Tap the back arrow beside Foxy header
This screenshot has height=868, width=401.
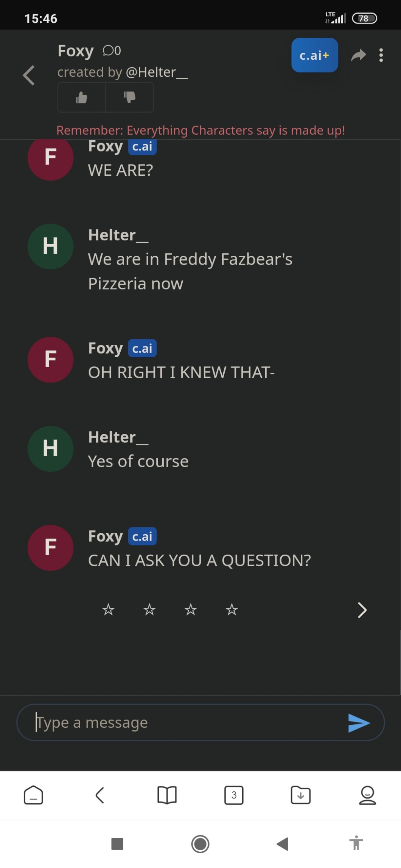(x=29, y=75)
